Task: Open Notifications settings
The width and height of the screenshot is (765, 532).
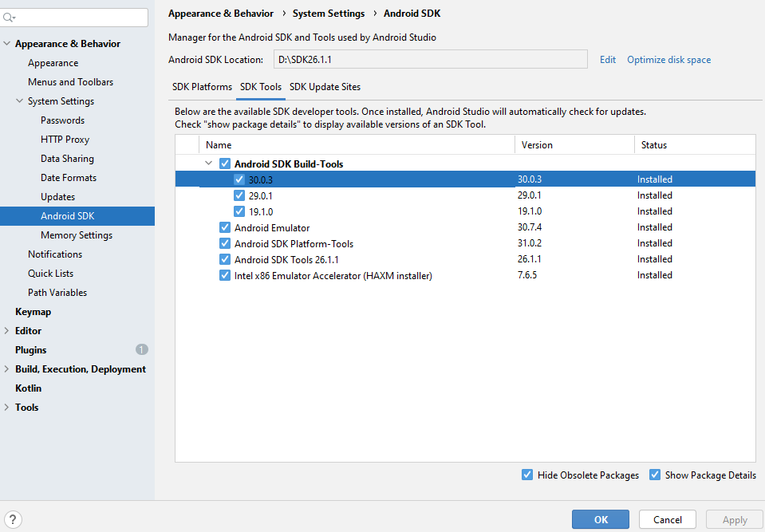Action: click(54, 254)
